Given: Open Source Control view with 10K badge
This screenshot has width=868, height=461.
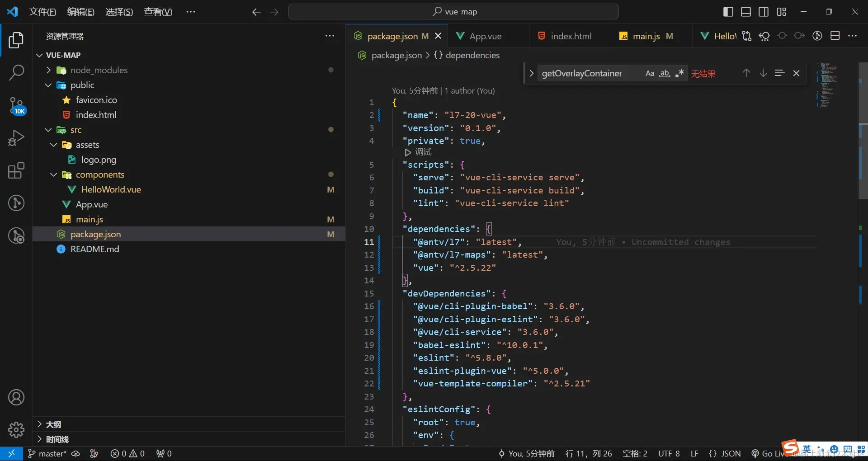Looking at the screenshot, I should (x=16, y=106).
